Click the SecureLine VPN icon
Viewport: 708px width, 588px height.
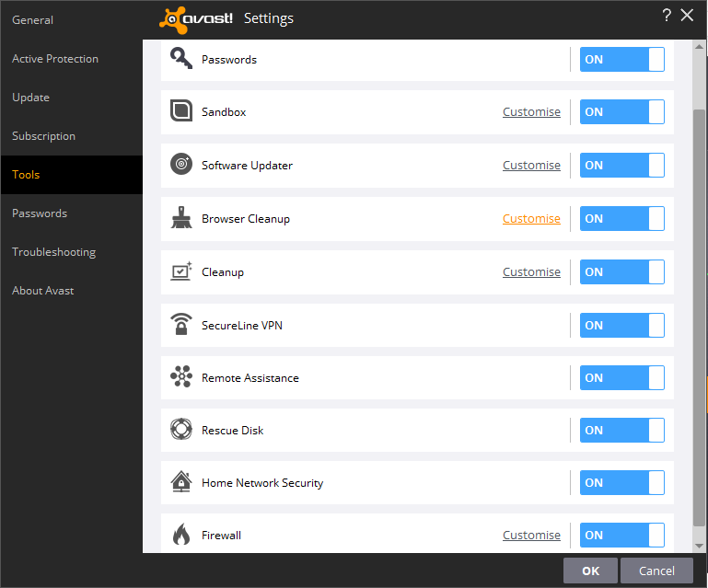tap(181, 325)
